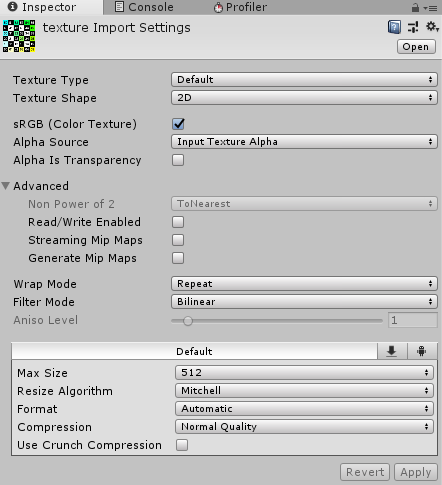Toggle the Inspector lock icon

415,7
